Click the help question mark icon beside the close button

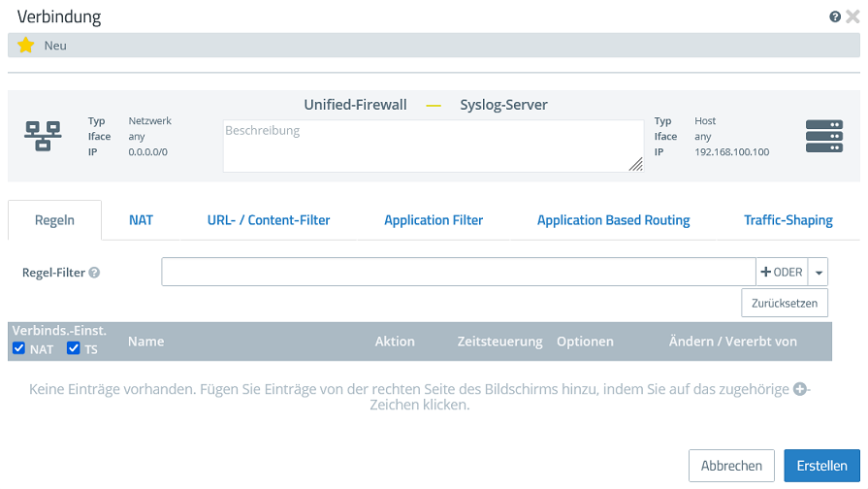tap(834, 17)
